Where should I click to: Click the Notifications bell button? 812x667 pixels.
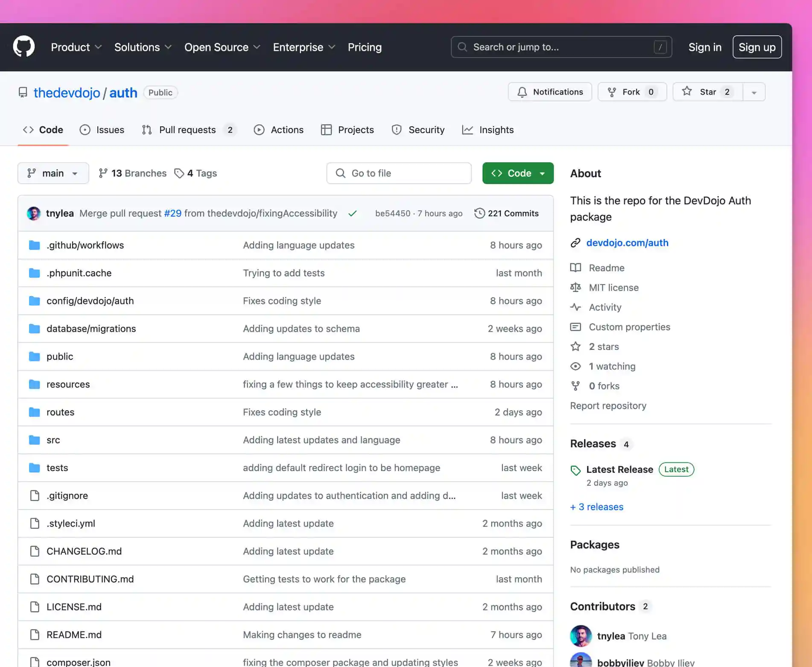[x=550, y=92]
